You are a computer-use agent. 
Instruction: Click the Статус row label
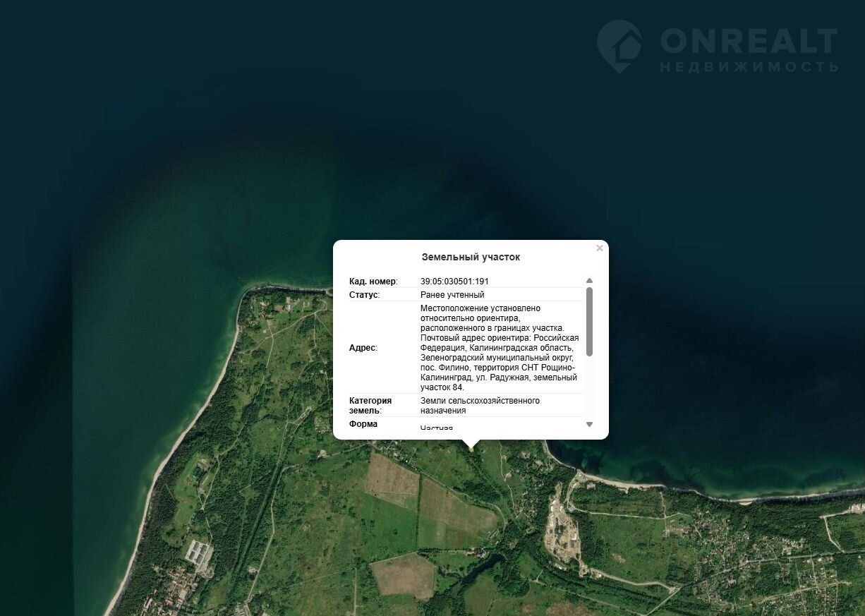pos(364,295)
